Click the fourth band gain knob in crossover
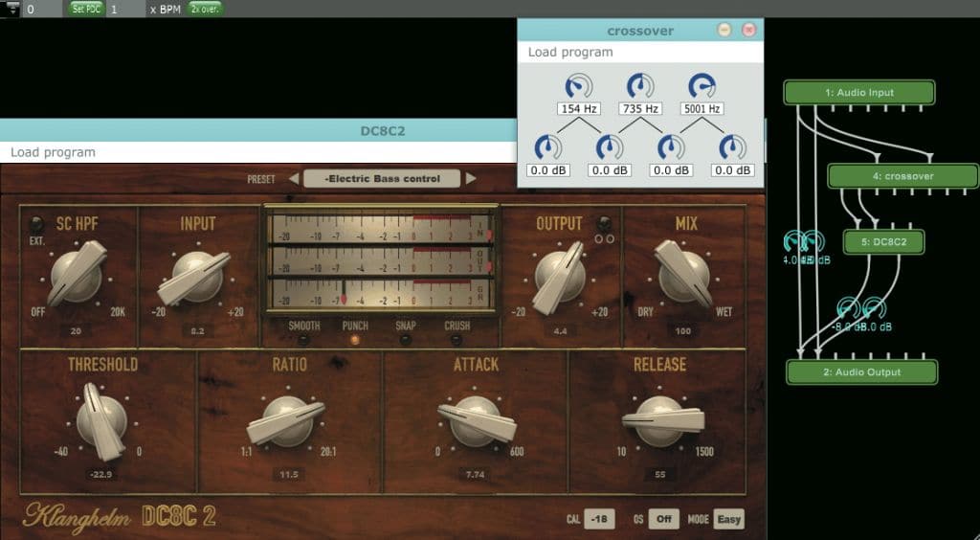Image resolution: width=980 pixels, height=540 pixels. (x=732, y=147)
